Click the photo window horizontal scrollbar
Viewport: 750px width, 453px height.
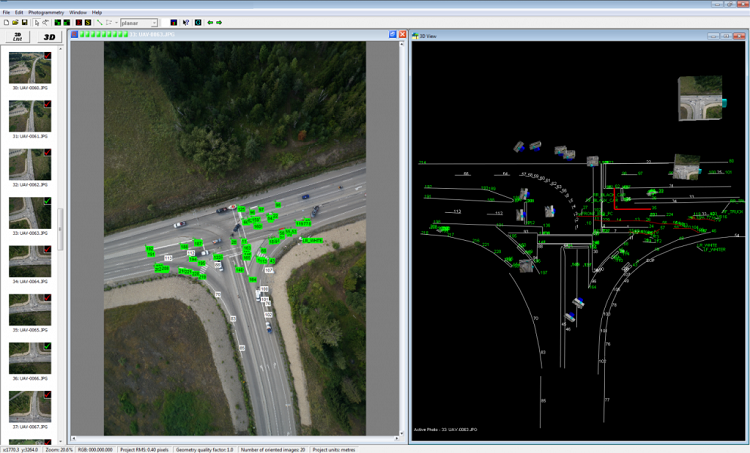[x=235, y=438]
